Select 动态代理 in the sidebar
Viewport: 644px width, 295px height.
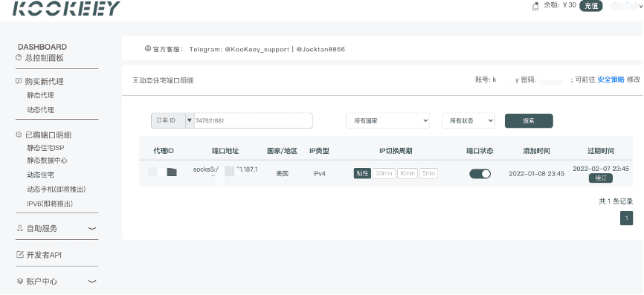(41, 109)
